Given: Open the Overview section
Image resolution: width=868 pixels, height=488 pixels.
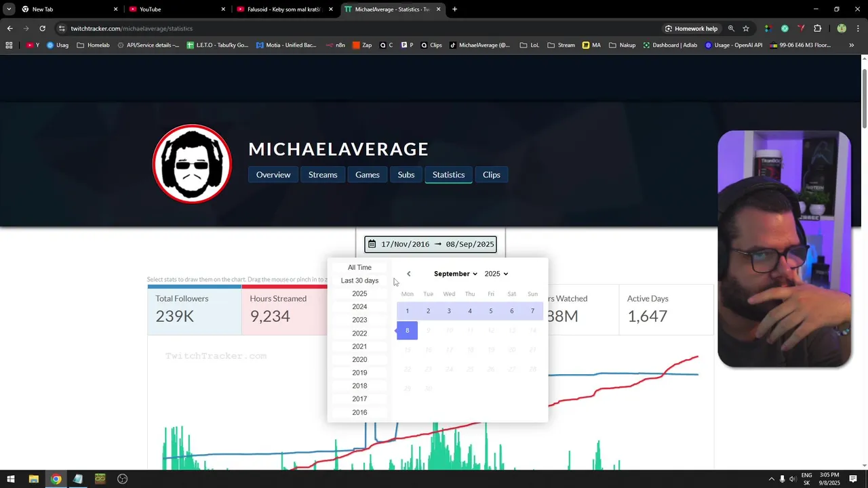Looking at the screenshot, I should [273, 175].
